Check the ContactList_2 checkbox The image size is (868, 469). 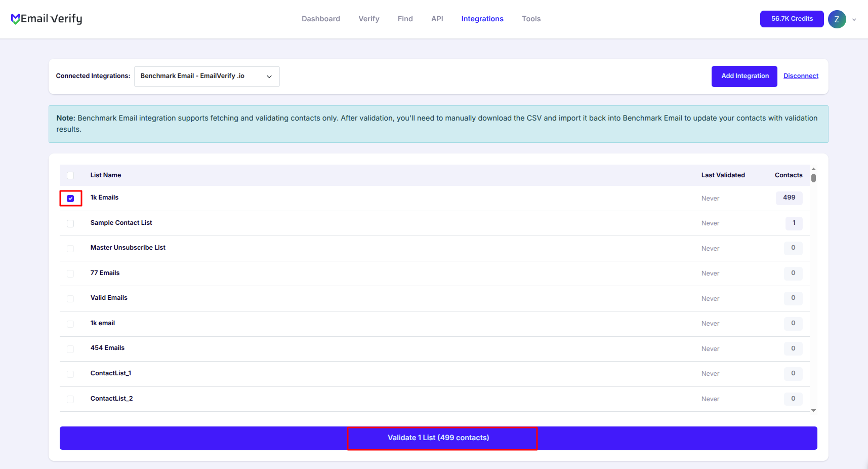[x=70, y=399]
